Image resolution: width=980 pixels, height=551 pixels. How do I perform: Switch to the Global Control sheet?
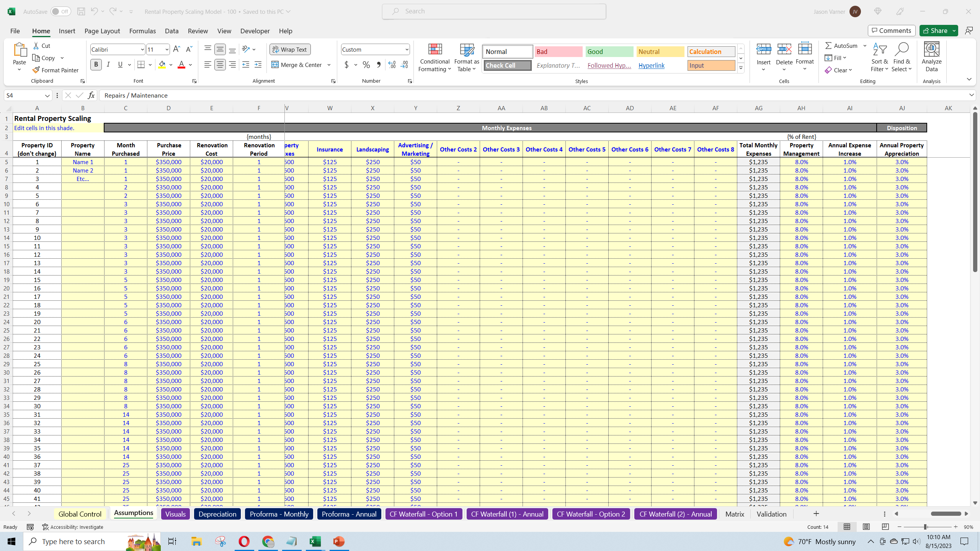point(80,514)
